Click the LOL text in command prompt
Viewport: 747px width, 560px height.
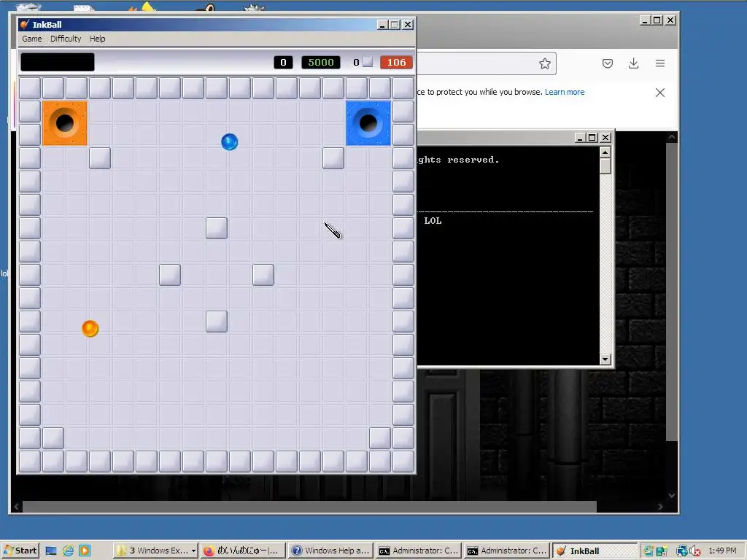click(433, 220)
